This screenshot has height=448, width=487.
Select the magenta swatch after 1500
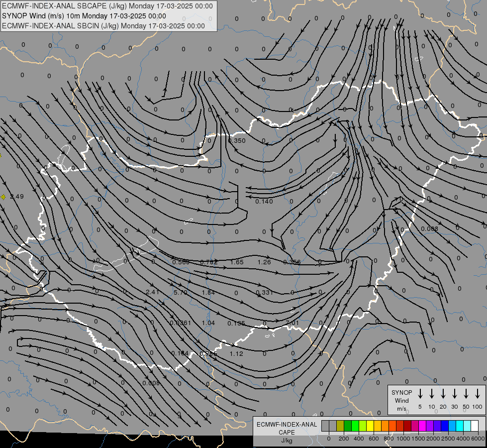(422, 426)
